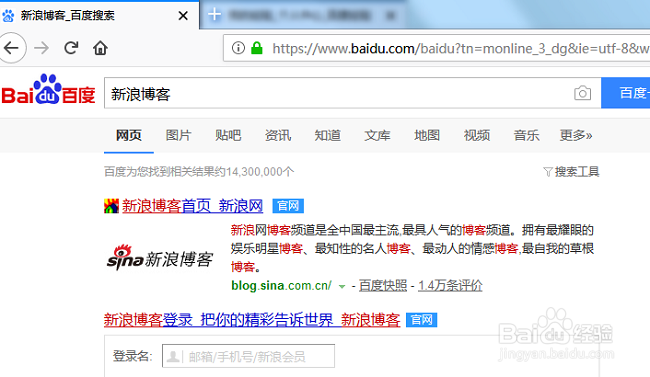Close the 新浪博客_百度搜索 tab
This screenshot has width=650, height=377.
(183, 16)
